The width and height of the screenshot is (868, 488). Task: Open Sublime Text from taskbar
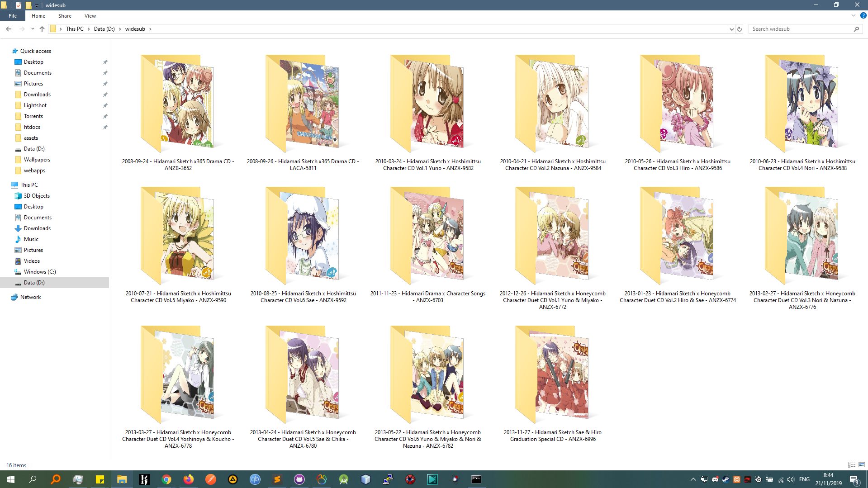coord(277,479)
